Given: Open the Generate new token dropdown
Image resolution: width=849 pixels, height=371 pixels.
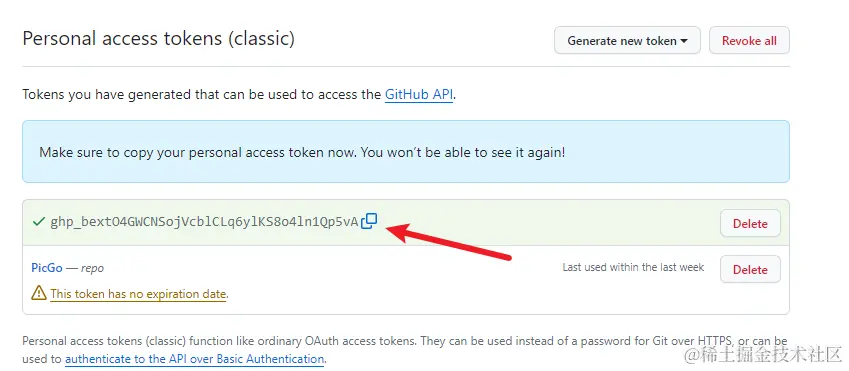Looking at the screenshot, I should point(627,41).
